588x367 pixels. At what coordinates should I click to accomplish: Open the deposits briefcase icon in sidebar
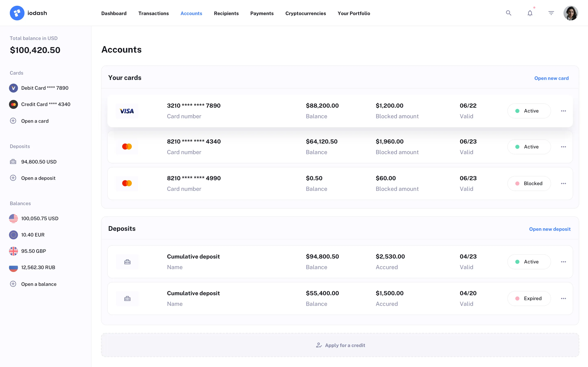pos(13,161)
